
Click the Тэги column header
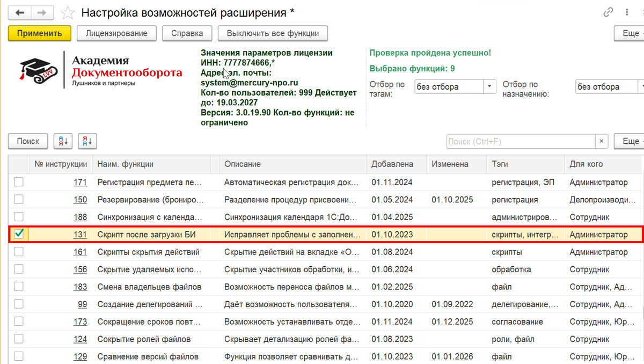point(525,164)
